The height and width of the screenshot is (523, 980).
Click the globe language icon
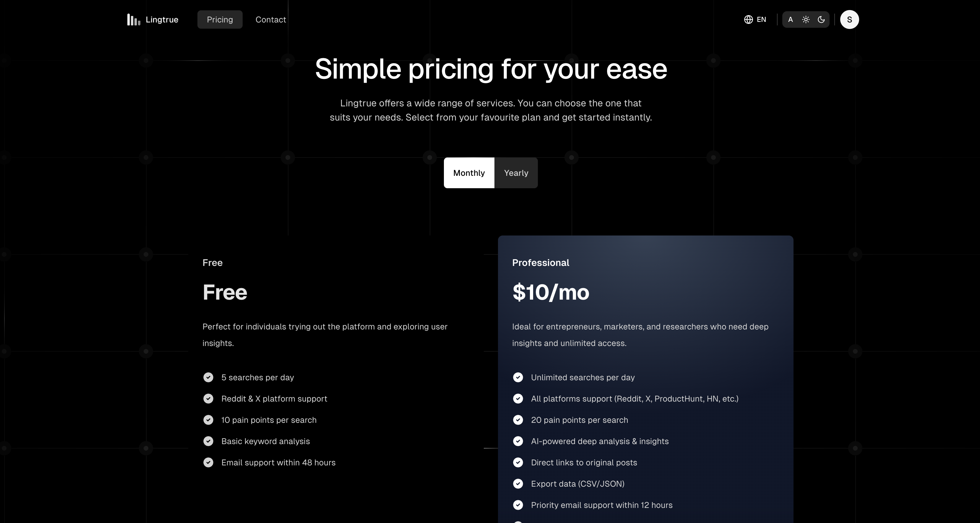click(x=748, y=20)
